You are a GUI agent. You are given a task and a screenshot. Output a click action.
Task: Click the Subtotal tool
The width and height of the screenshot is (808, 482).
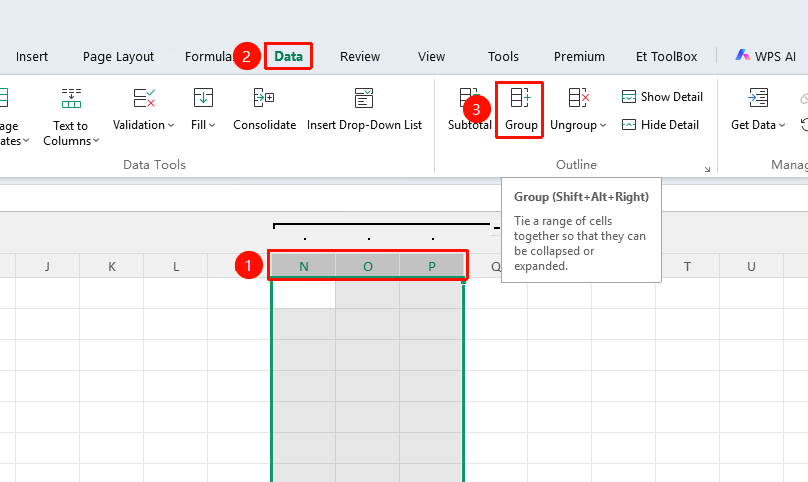(469, 109)
